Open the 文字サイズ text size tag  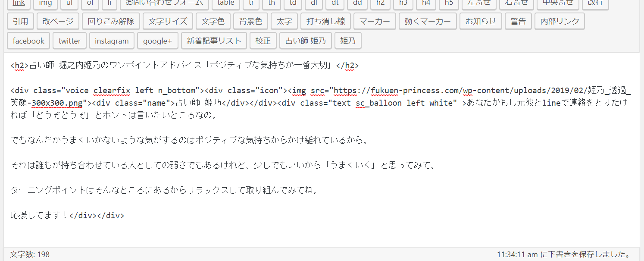168,21
